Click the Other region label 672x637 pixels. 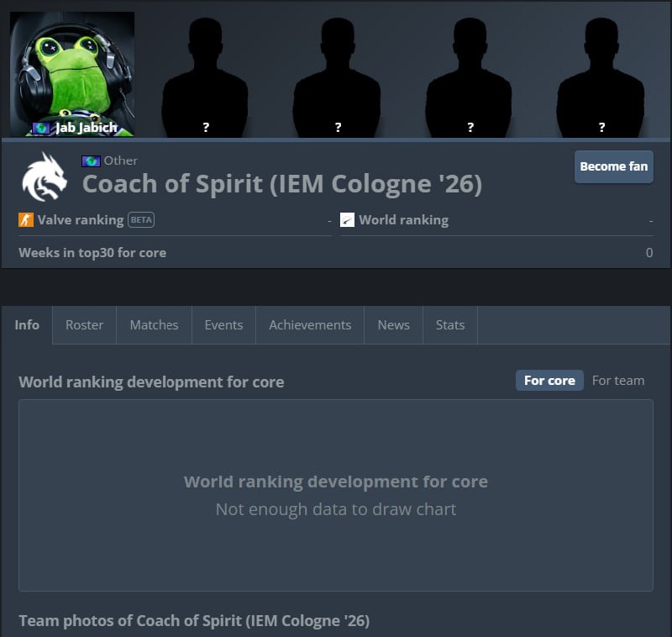120,161
